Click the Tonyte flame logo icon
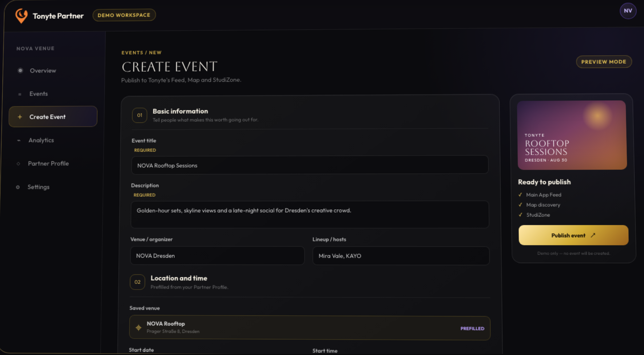Viewport: 644px width, 355px height. click(x=21, y=16)
